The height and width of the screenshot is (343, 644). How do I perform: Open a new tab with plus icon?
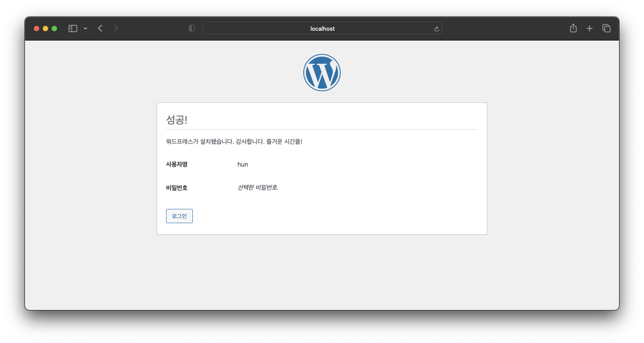[590, 29]
